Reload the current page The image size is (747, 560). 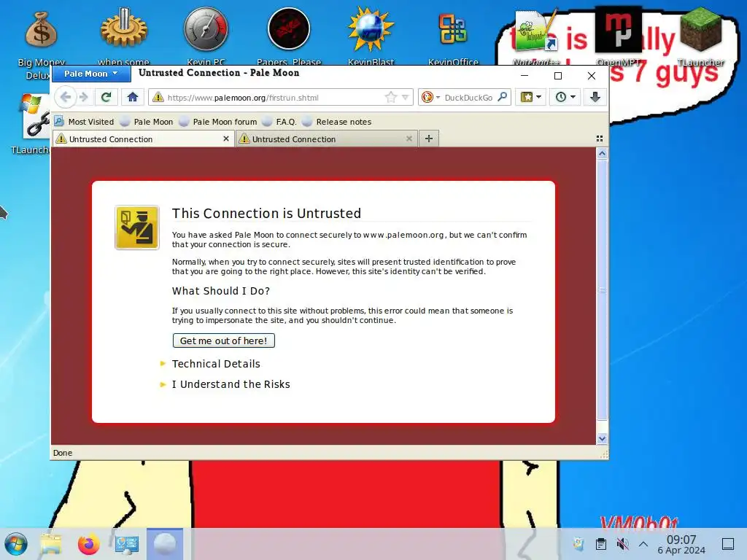(106, 97)
